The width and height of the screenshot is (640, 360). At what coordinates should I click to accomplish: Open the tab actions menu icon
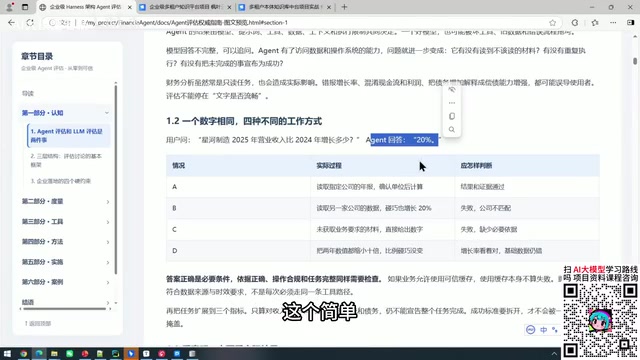pyautogui.click(x=25, y=7)
